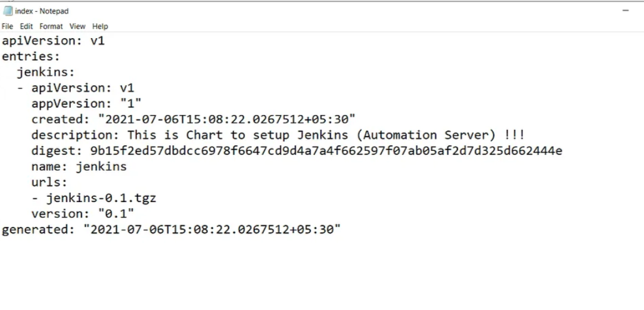Place cursor on the "jenkins:" key line

(x=46, y=72)
